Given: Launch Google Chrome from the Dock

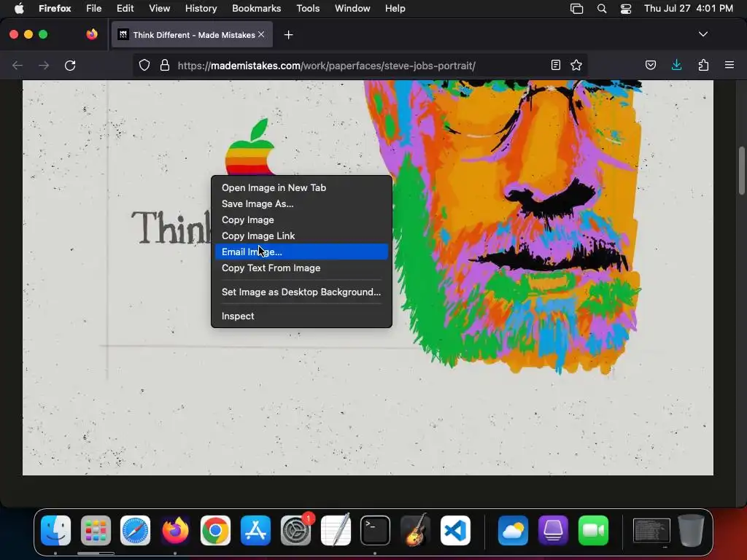Looking at the screenshot, I should tap(215, 530).
